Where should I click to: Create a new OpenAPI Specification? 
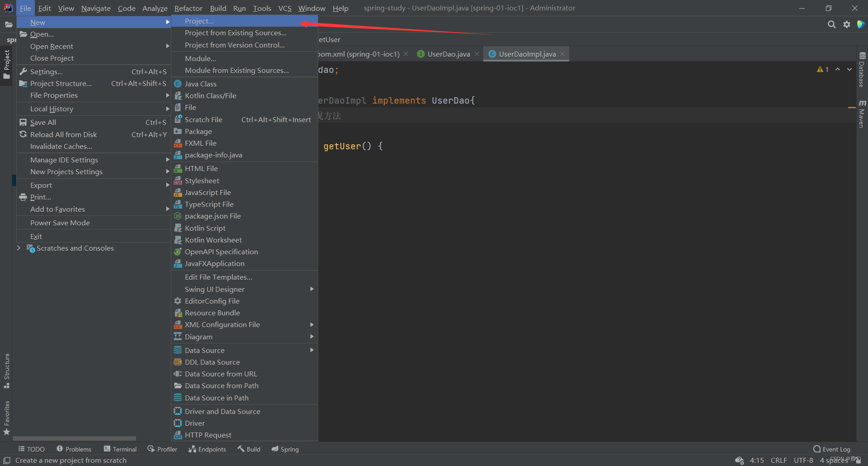tap(245, 252)
